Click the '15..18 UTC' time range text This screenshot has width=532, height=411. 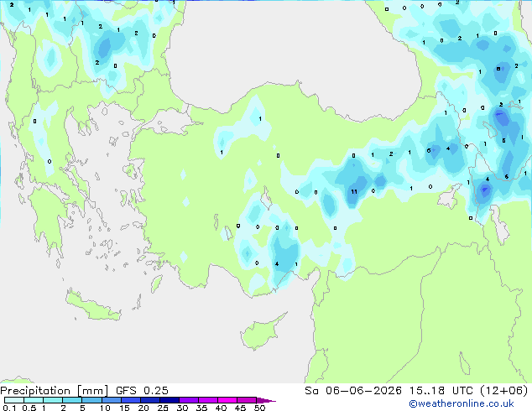pyautogui.click(x=441, y=391)
